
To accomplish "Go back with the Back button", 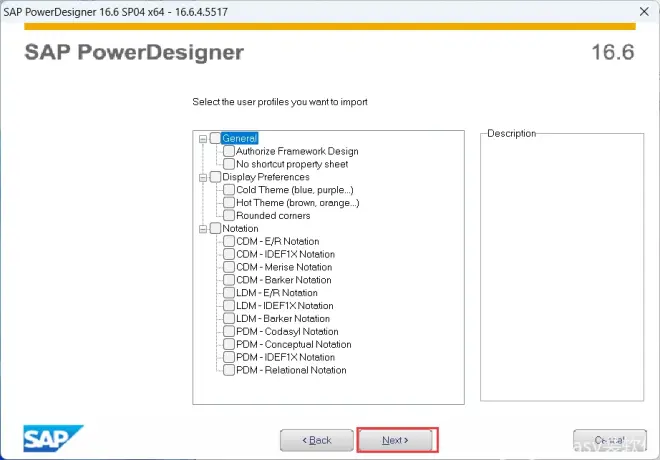I will pyautogui.click(x=317, y=440).
